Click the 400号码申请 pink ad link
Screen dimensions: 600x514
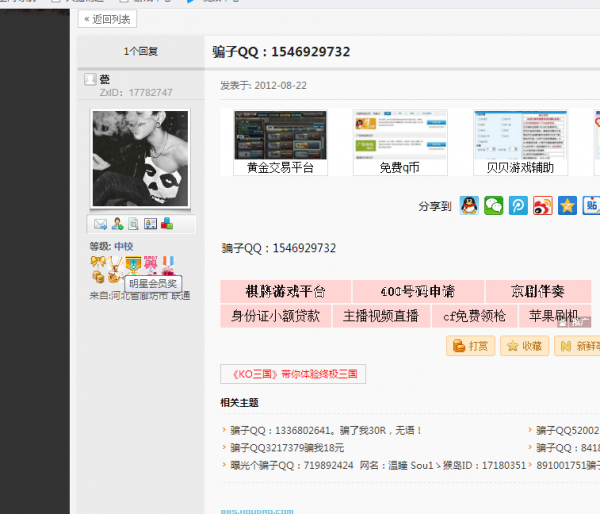point(418,292)
